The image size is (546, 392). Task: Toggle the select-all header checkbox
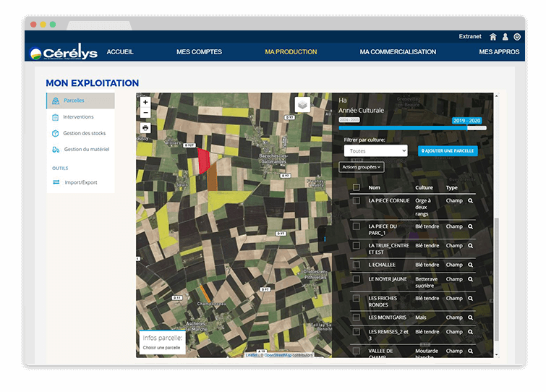pos(356,187)
